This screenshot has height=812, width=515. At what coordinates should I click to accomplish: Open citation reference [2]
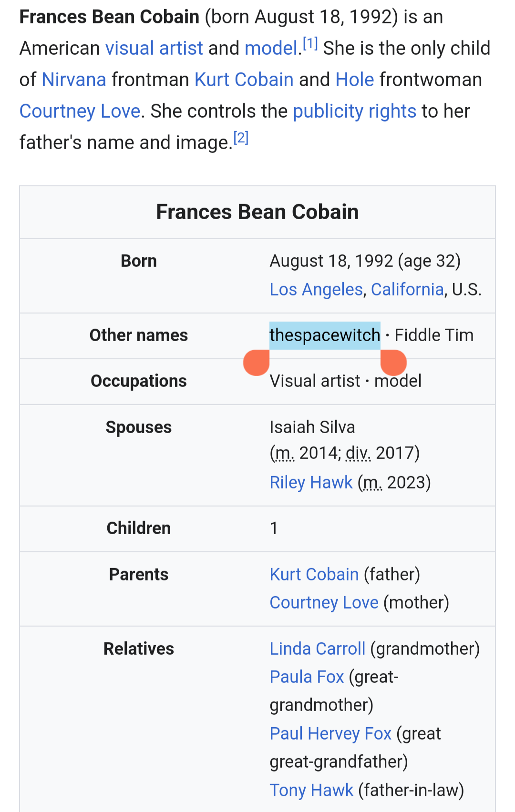(x=241, y=138)
